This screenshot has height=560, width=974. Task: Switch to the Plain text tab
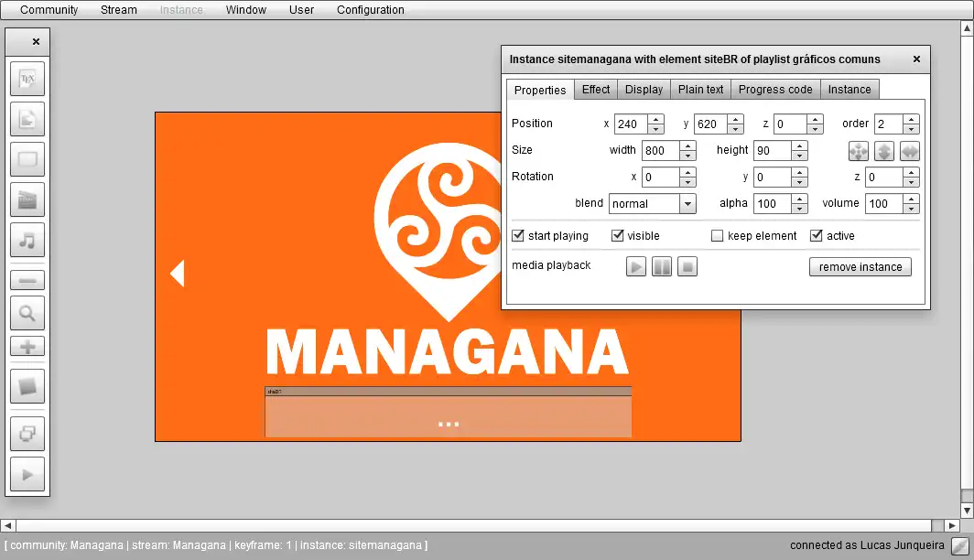pyautogui.click(x=700, y=90)
